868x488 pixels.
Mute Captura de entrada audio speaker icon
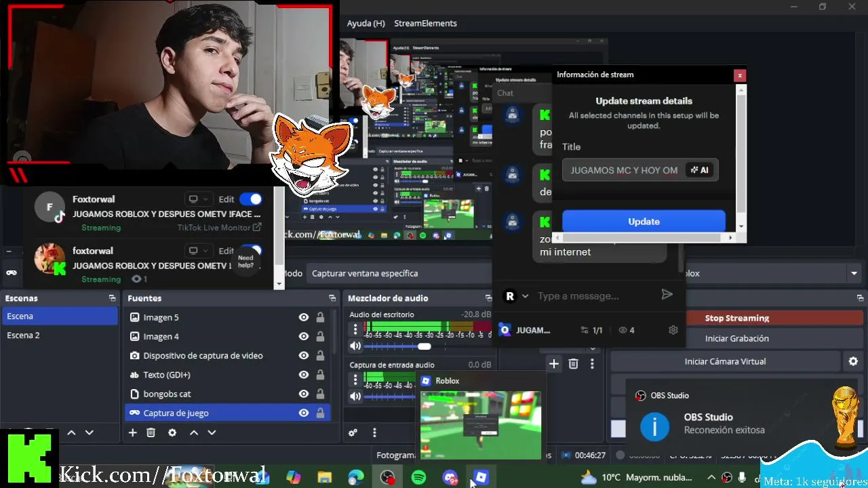pos(355,396)
